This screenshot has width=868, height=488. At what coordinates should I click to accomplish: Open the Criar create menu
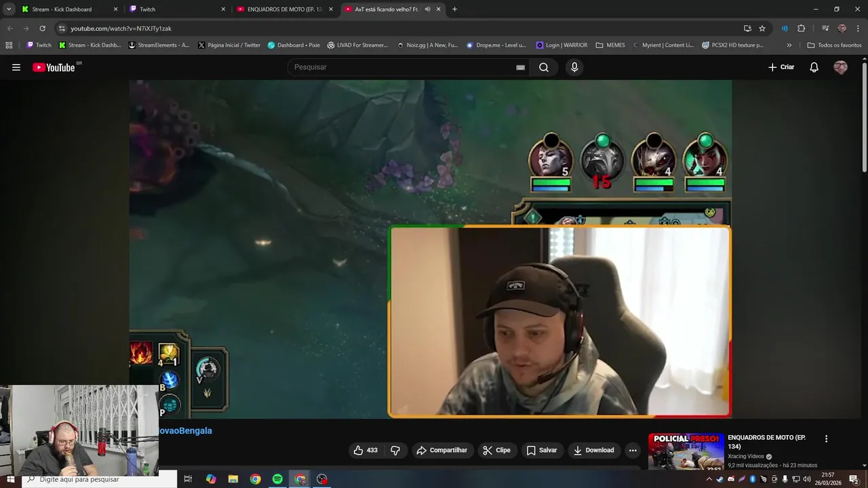[781, 67]
